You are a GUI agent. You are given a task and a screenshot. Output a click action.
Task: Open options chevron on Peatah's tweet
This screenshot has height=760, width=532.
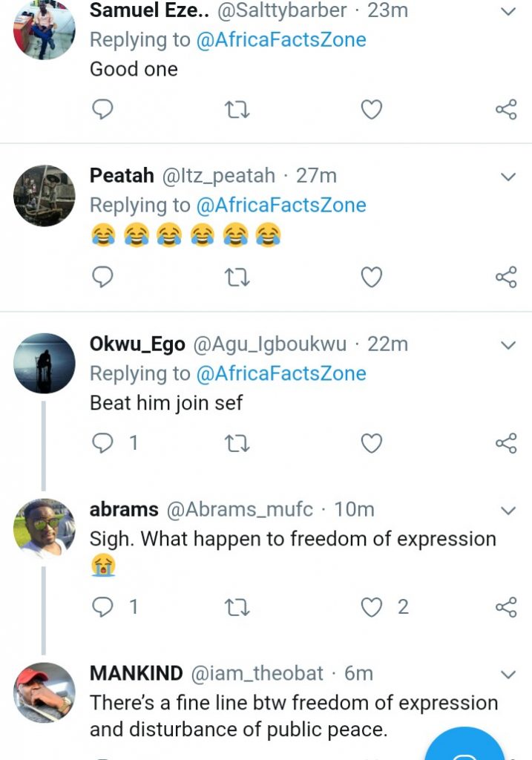[x=508, y=177]
